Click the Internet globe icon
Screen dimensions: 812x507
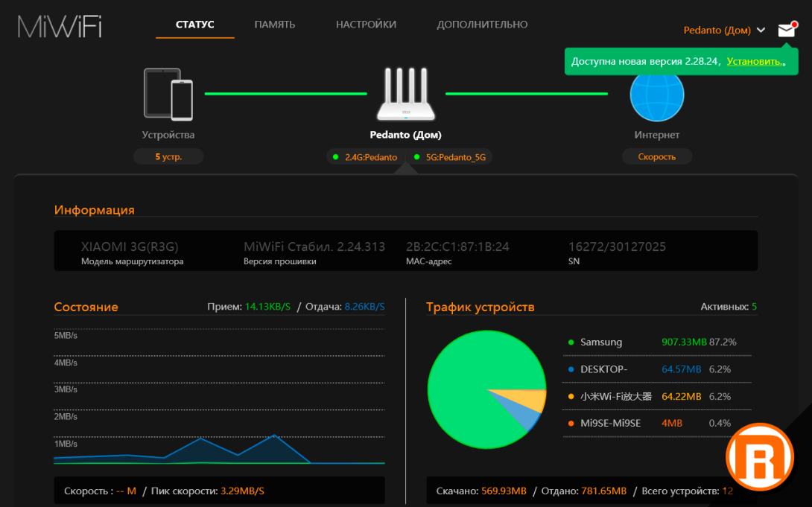(x=656, y=97)
